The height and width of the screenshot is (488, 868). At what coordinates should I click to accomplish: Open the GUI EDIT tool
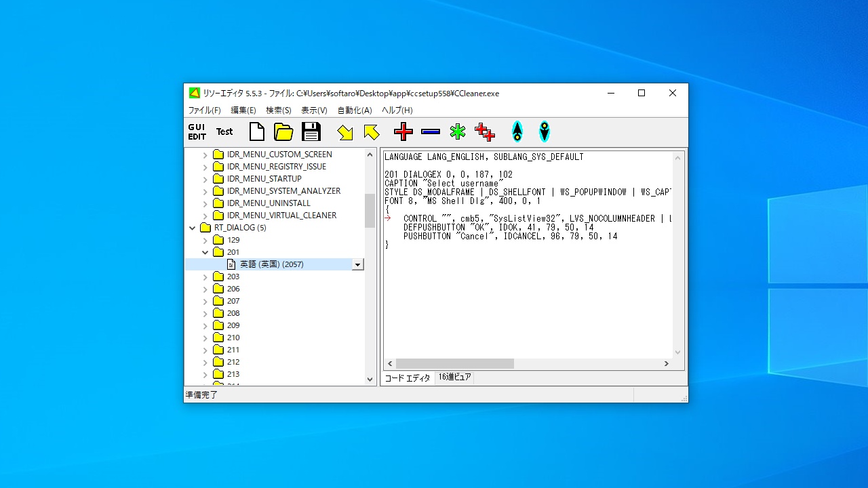[197, 132]
